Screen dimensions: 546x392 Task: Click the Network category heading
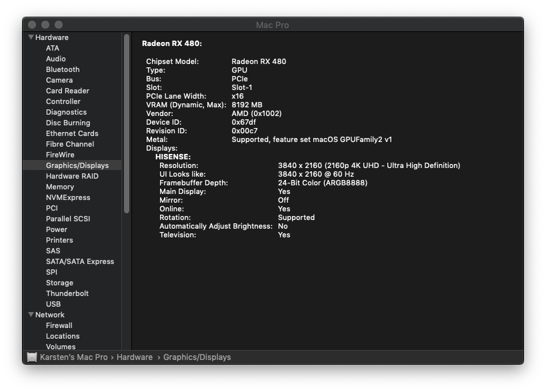[x=50, y=315]
